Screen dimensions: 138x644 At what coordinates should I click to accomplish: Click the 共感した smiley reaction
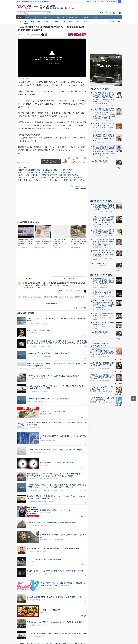pyautogui.click(x=57, y=292)
